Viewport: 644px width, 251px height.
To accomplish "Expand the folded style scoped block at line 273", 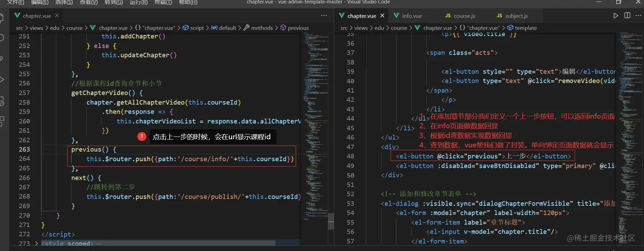I will click(x=36, y=244).
